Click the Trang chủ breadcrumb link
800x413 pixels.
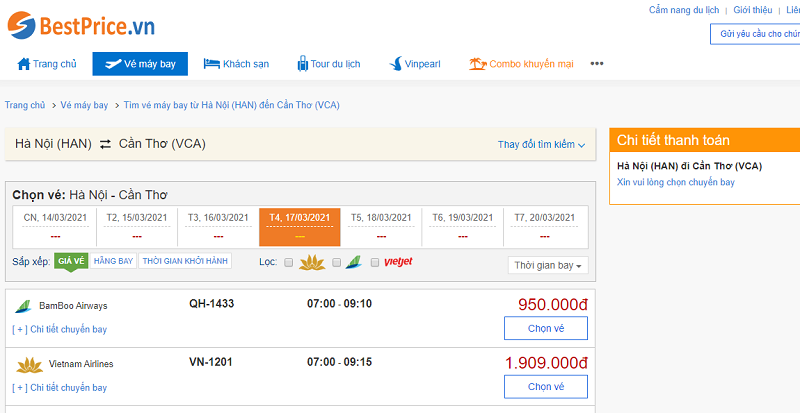(x=25, y=105)
